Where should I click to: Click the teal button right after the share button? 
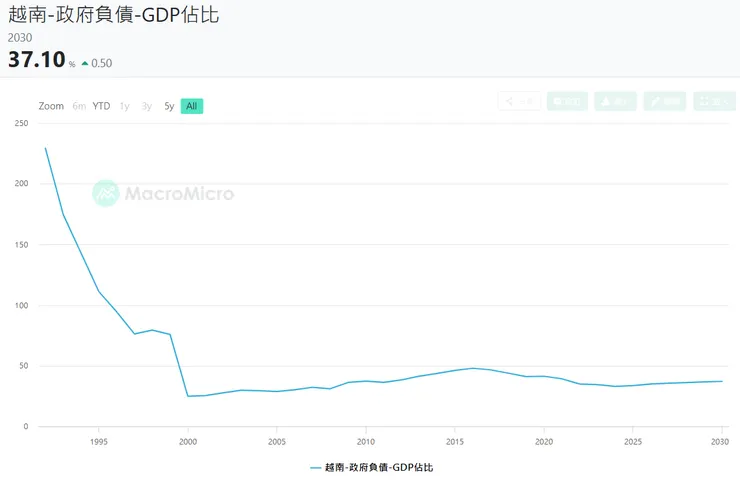pyautogui.click(x=567, y=101)
